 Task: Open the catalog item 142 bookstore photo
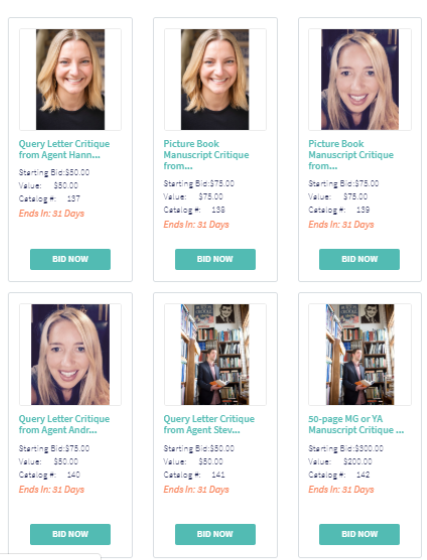[x=360, y=354]
